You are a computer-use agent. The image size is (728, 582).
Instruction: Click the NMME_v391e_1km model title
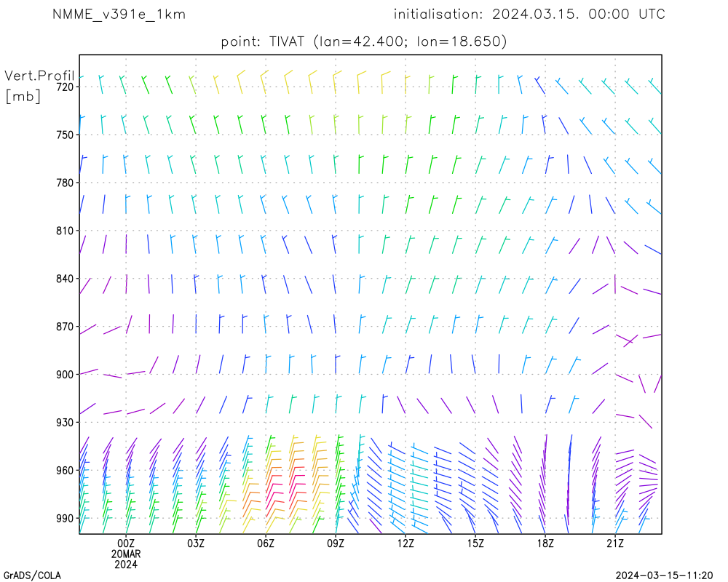click(119, 15)
